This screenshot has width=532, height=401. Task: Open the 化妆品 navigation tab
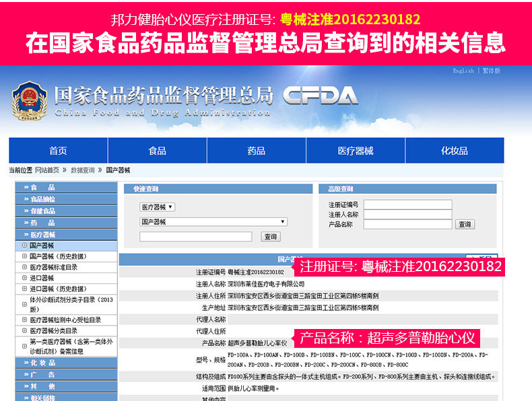pyautogui.click(x=455, y=151)
